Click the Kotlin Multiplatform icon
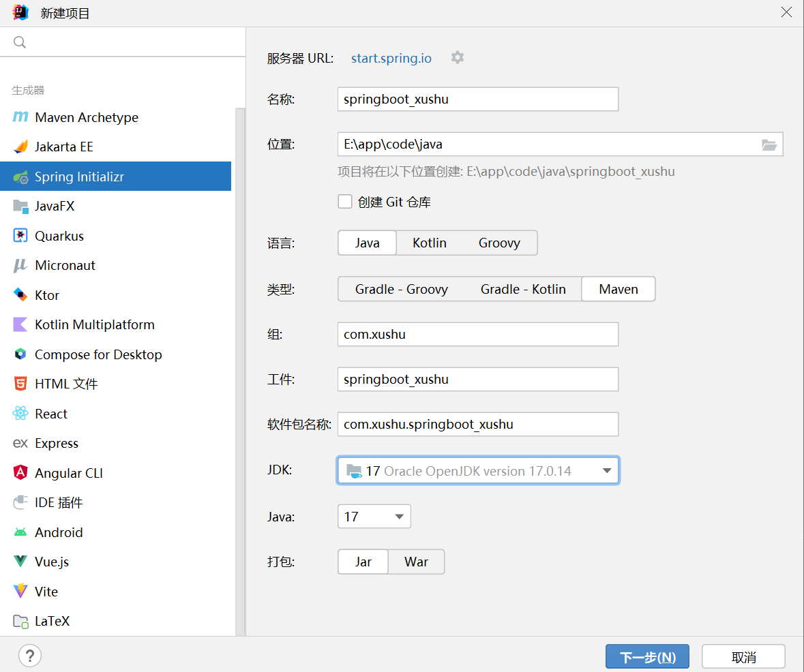Viewport: 804px width, 672px height. [20, 324]
